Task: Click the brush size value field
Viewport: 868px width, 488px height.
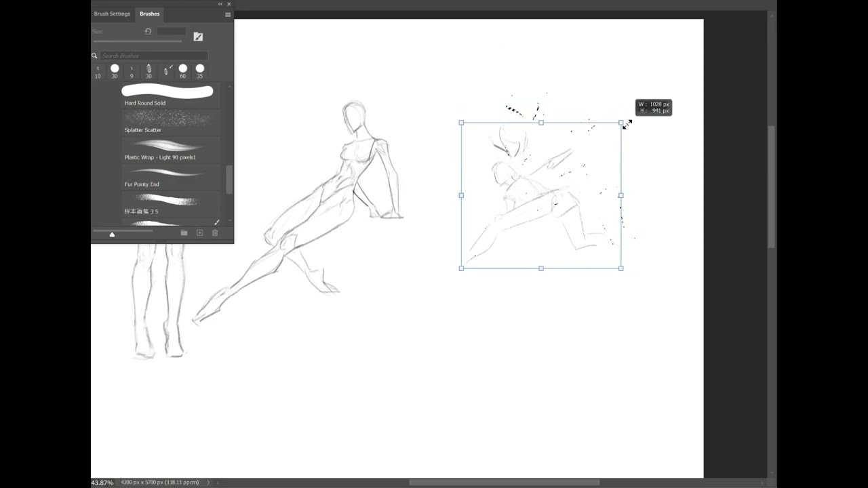Action: [172, 31]
